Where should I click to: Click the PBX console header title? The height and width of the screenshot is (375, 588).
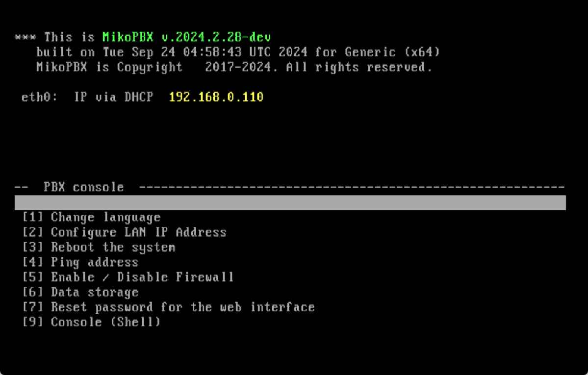point(83,187)
